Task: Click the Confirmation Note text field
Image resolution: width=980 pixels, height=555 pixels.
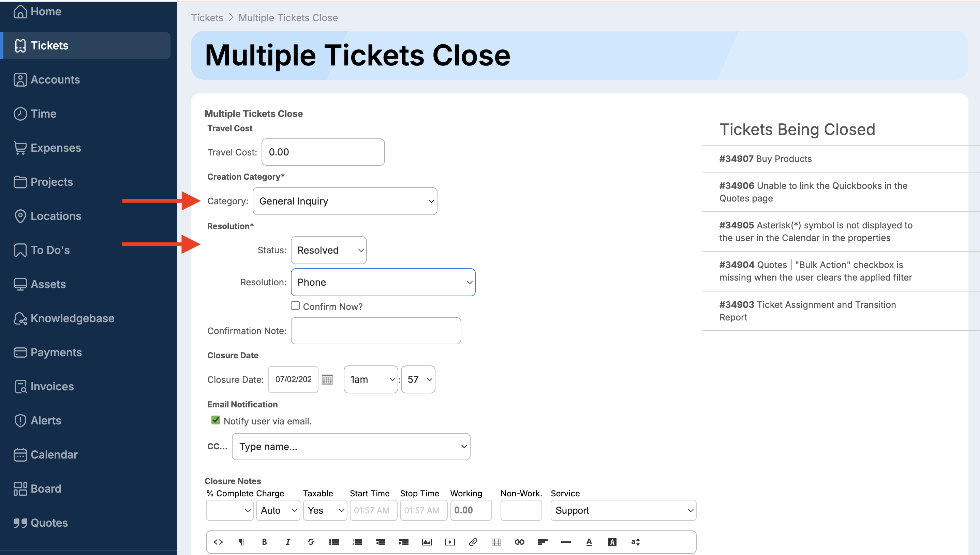Action: [376, 330]
